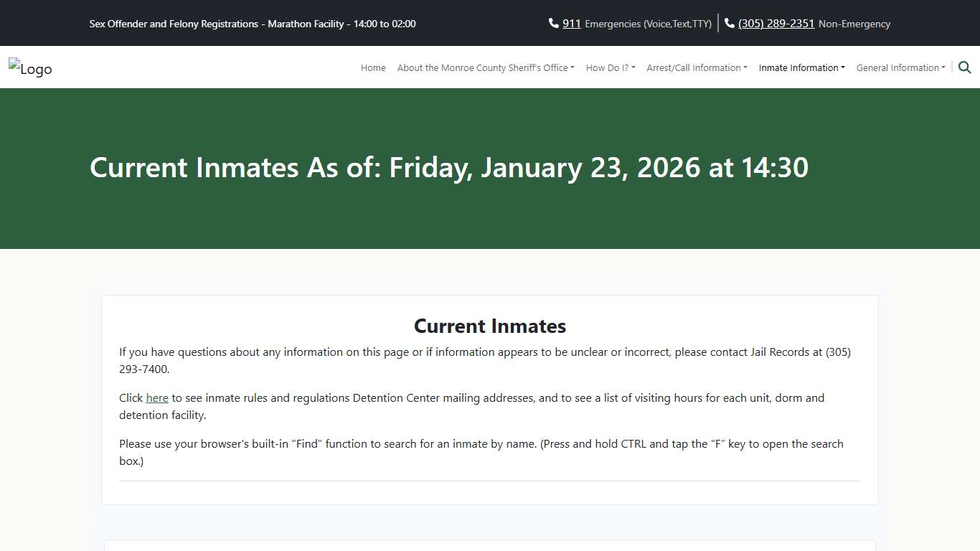Click the Logo image in the header
This screenshot has width=980, height=551.
(x=30, y=68)
